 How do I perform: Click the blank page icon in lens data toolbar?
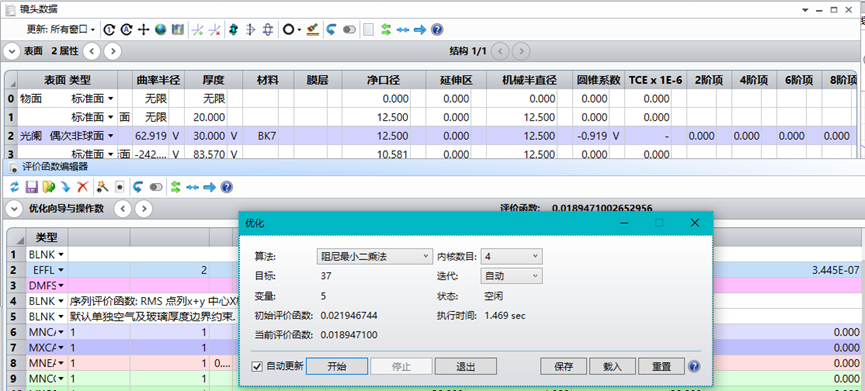369,30
